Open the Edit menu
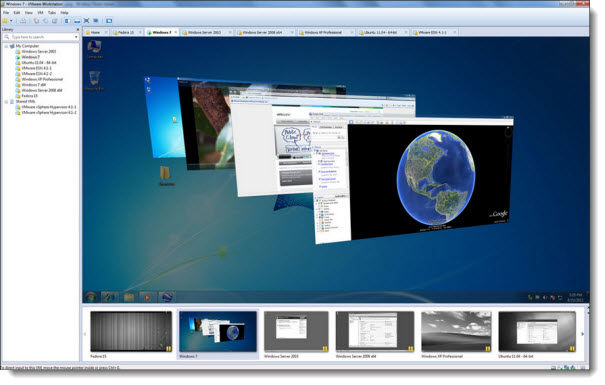 (17, 13)
